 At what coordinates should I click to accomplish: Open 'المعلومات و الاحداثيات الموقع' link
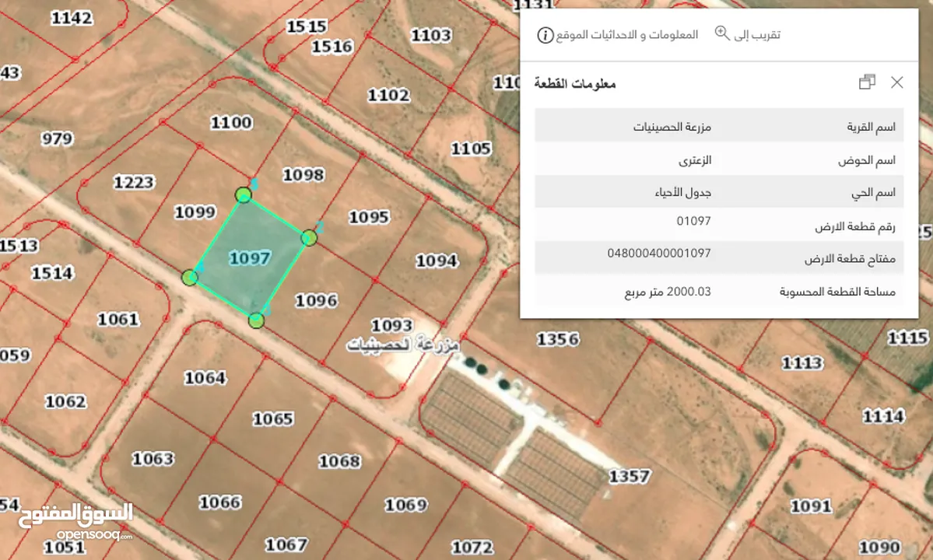(626, 35)
